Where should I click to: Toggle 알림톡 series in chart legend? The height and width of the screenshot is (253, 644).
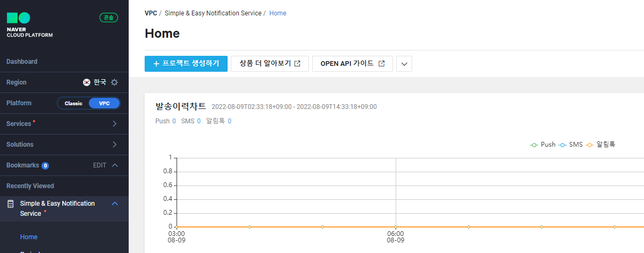[600, 145]
